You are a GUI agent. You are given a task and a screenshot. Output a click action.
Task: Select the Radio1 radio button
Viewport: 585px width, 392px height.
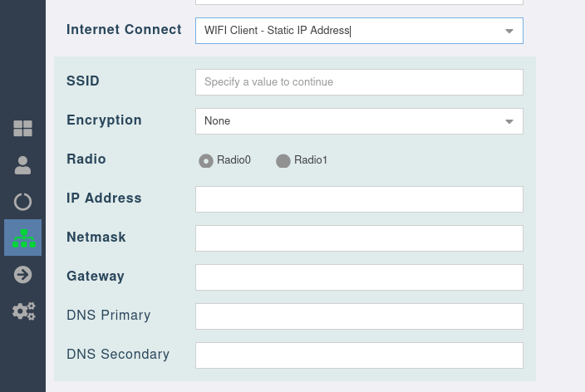pyautogui.click(x=283, y=161)
